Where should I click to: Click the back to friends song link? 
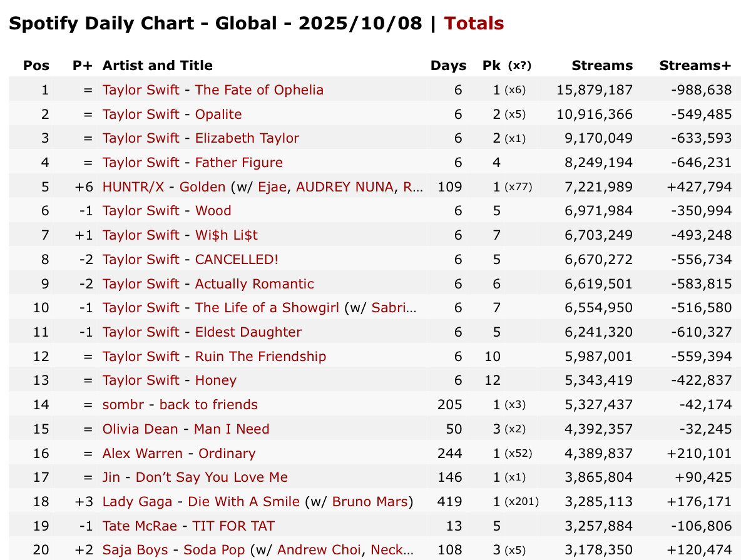pyautogui.click(x=208, y=405)
